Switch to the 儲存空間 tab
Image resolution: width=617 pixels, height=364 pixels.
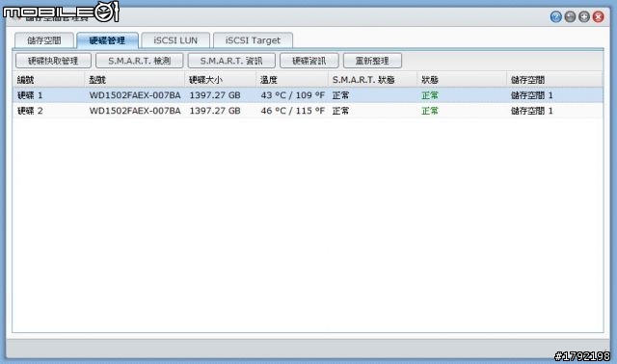click(44, 40)
